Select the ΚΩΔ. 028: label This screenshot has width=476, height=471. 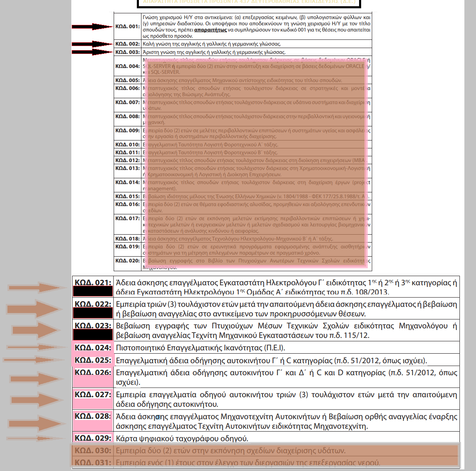click(x=93, y=416)
